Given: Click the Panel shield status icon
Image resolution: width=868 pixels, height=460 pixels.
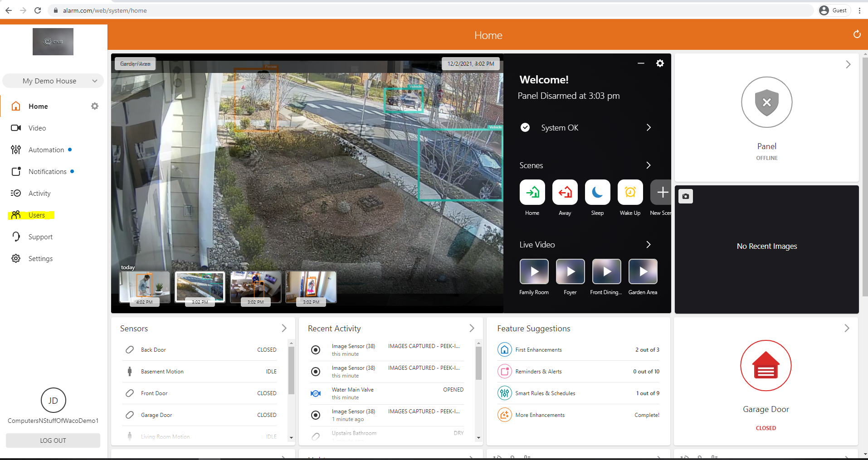Looking at the screenshot, I should click(x=766, y=102).
